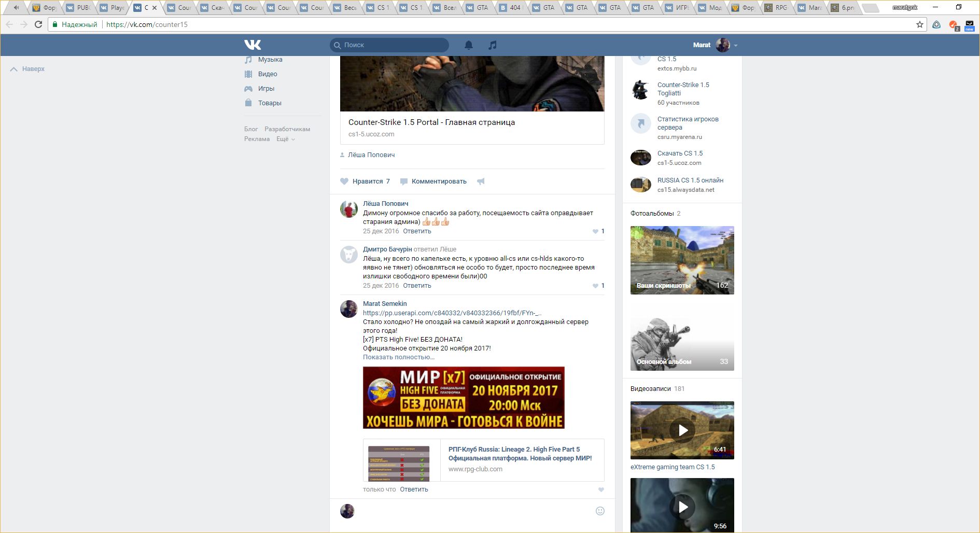This screenshot has height=533, width=980.
Task: Switch to the RPG browser tab
Action: pos(776,8)
